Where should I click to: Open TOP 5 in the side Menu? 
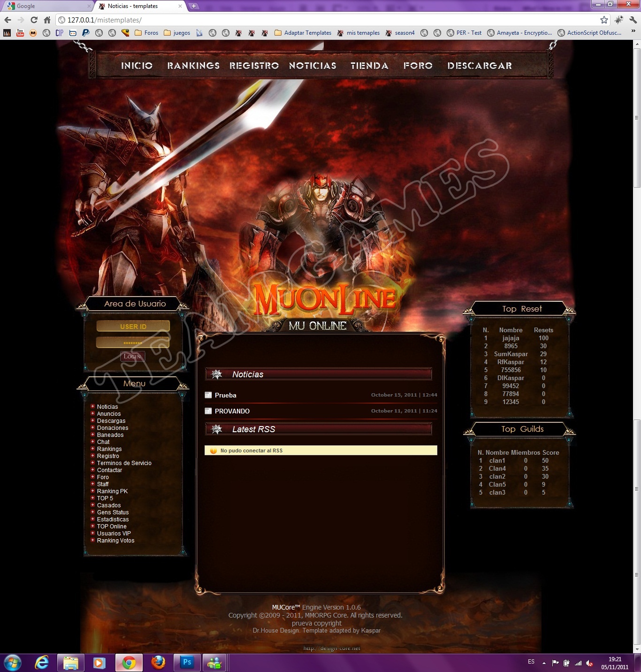click(105, 498)
